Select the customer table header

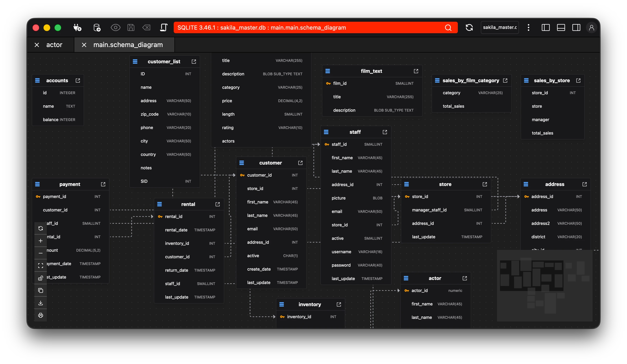(x=270, y=163)
